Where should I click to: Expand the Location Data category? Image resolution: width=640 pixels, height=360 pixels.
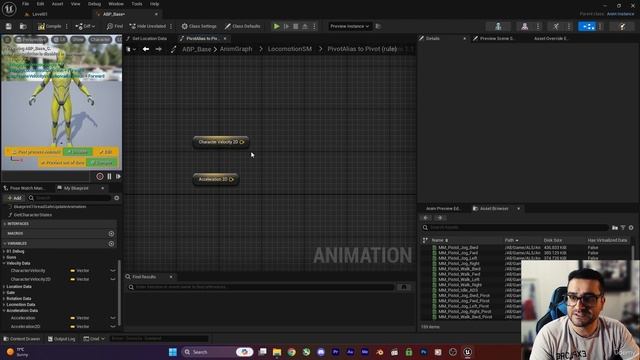[4, 287]
